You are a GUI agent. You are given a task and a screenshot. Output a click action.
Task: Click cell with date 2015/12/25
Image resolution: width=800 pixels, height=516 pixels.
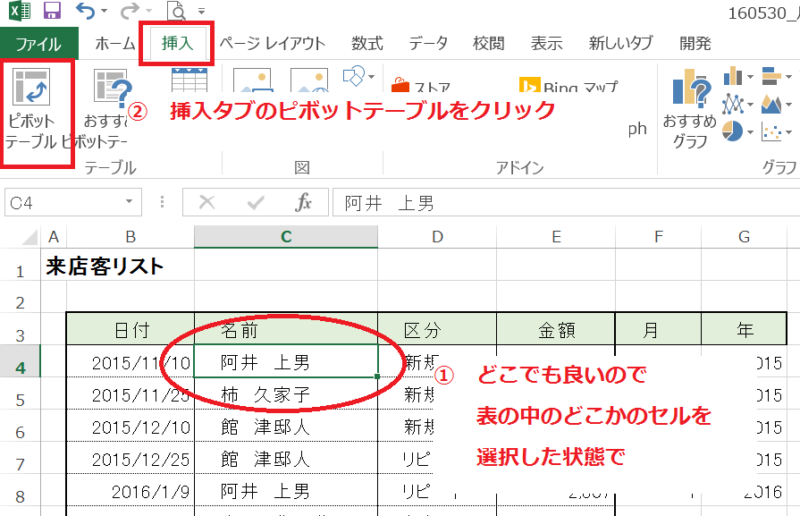pyautogui.click(x=131, y=459)
